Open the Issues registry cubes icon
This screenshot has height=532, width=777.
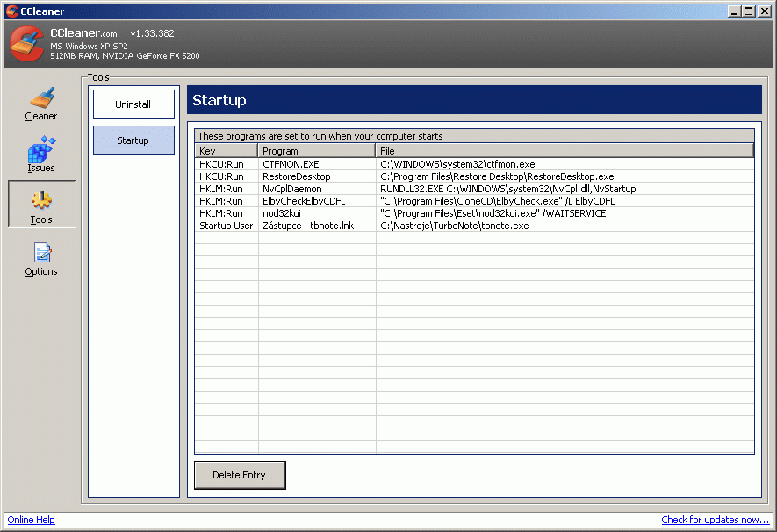[41, 149]
